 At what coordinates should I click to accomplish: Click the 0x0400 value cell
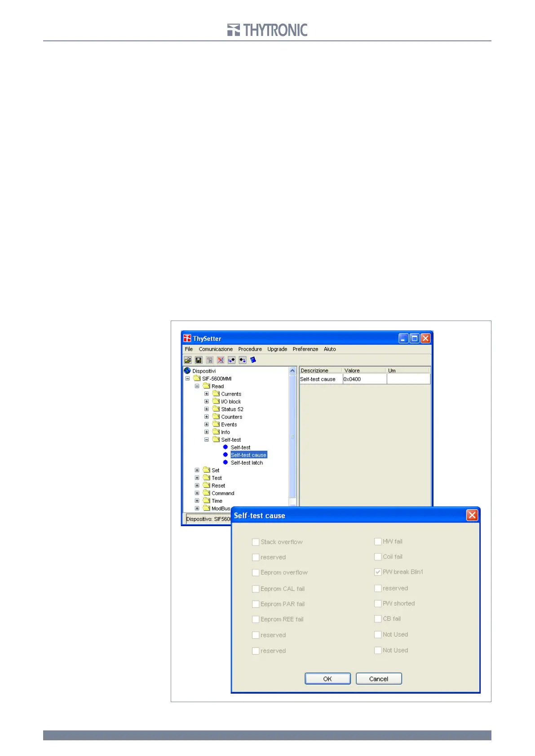pos(364,379)
